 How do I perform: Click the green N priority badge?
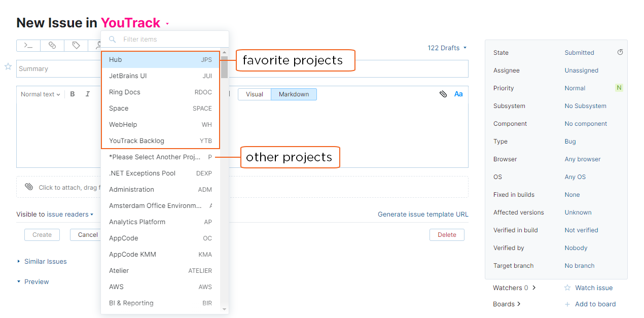pyautogui.click(x=619, y=88)
